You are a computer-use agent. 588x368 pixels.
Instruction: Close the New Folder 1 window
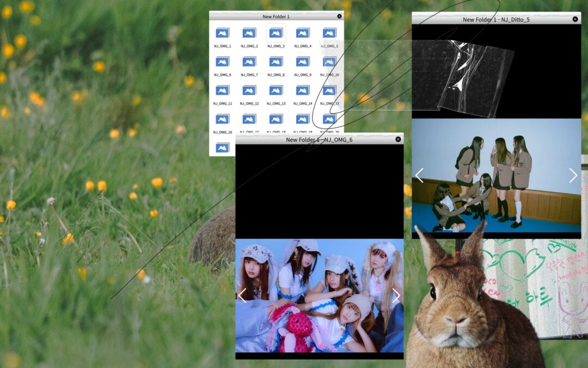point(339,16)
